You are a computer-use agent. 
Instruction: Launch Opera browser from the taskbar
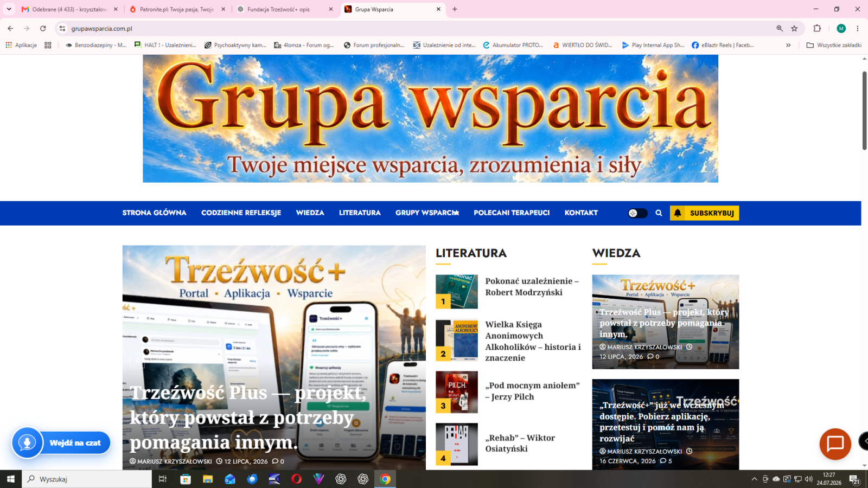click(x=296, y=479)
